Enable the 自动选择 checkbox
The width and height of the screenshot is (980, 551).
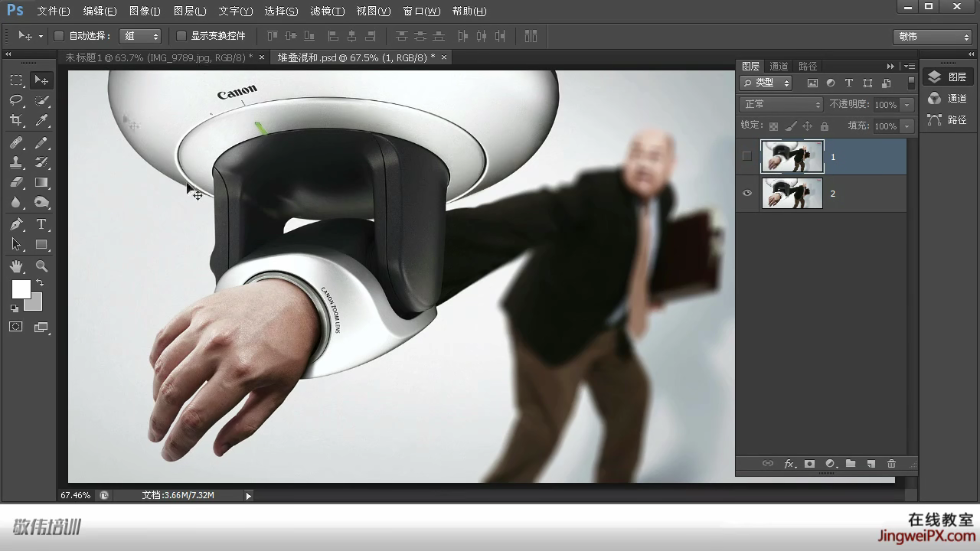(59, 36)
